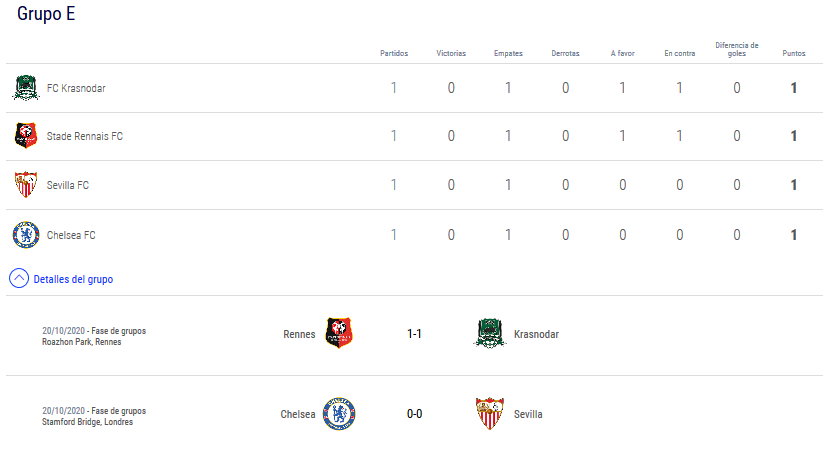Click the Chelsea FC crest in standings
The width and height of the screenshot is (835, 450).
coord(25,235)
